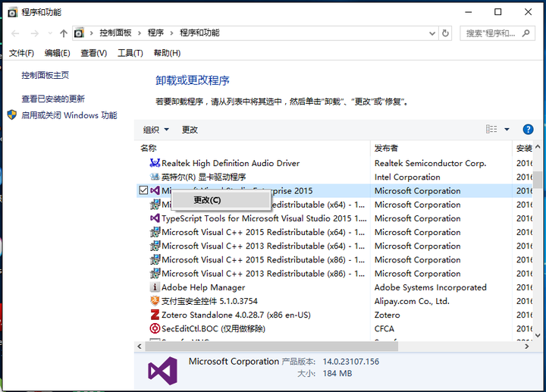
Task: Click the 查看已安装的更新 link
Action: click(53, 99)
